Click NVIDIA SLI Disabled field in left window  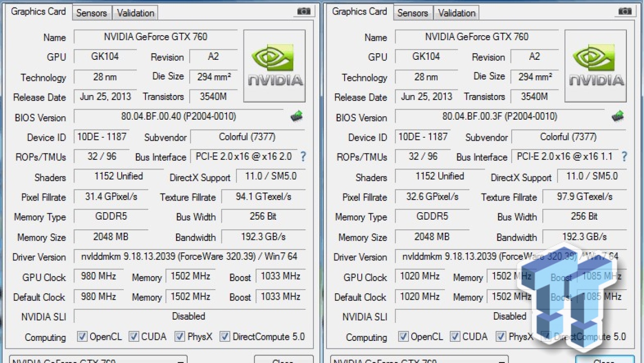pyautogui.click(x=189, y=316)
